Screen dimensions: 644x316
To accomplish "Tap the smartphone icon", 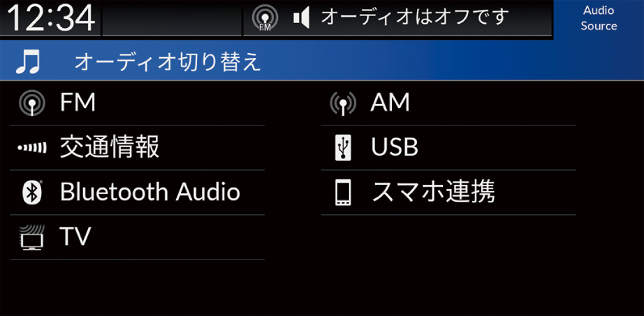I will click(x=343, y=192).
